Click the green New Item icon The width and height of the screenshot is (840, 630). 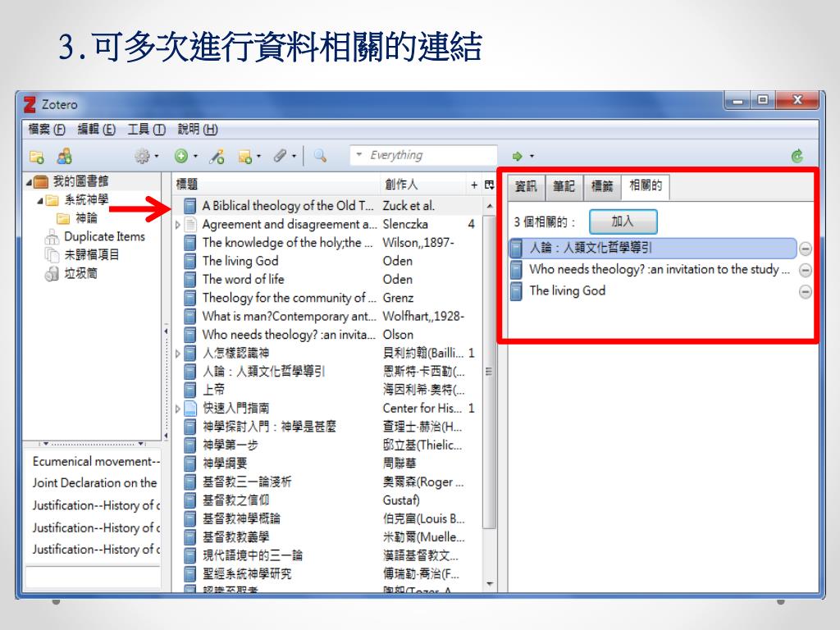[x=181, y=156]
